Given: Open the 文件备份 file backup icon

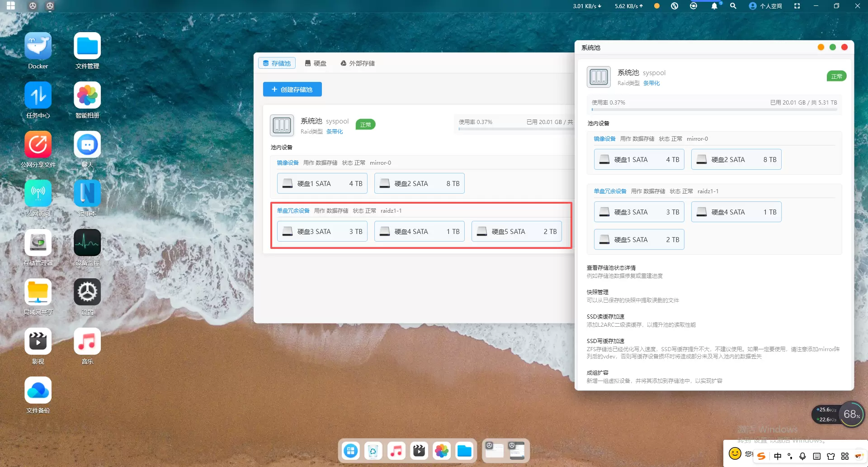Looking at the screenshot, I should pyautogui.click(x=38, y=391).
